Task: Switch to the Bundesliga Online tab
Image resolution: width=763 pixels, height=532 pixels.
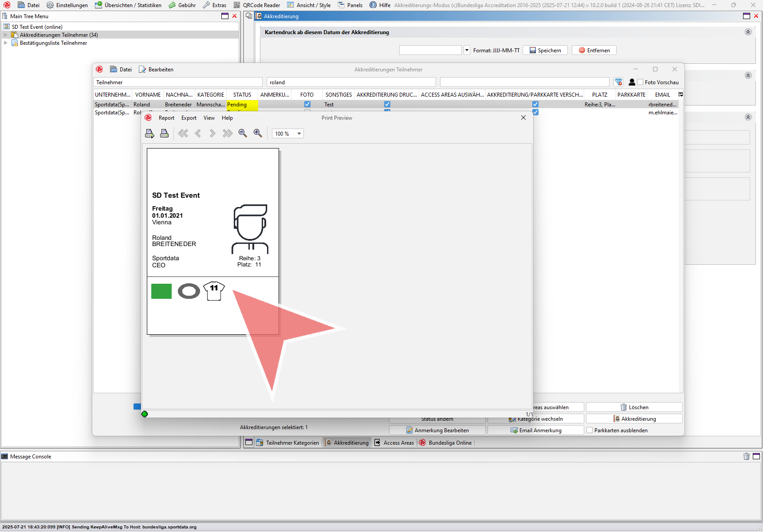Action: (x=446, y=442)
